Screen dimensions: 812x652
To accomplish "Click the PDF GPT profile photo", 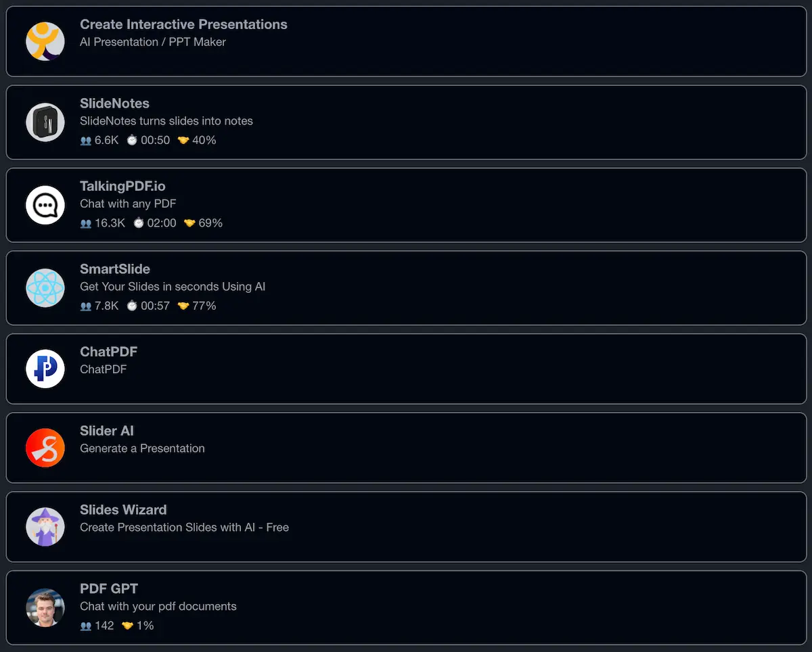I will [x=45, y=607].
